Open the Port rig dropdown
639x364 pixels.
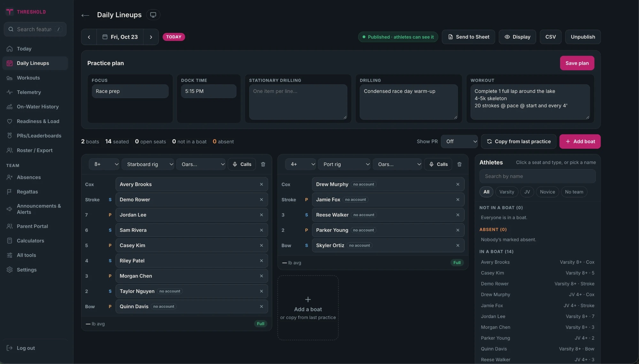[x=344, y=164]
